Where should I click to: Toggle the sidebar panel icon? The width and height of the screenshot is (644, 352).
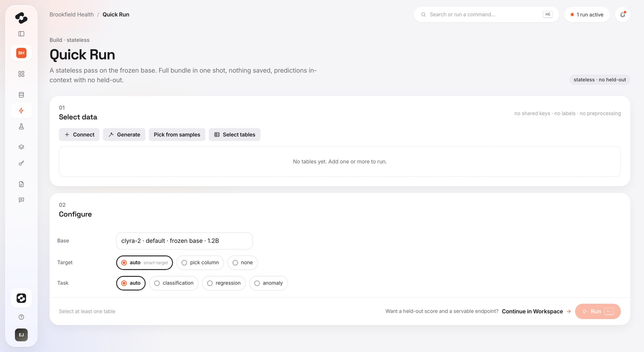tap(21, 34)
